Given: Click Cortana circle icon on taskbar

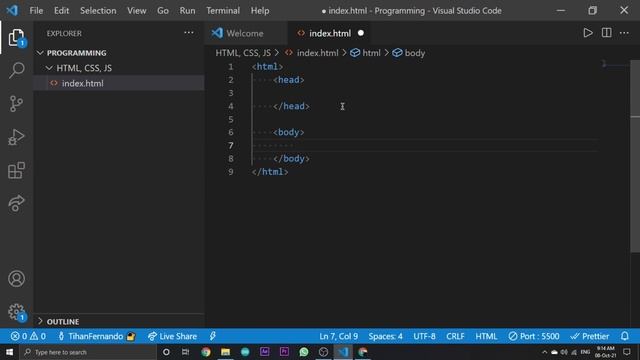Looking at the screenshot, I should click(166, 352).
